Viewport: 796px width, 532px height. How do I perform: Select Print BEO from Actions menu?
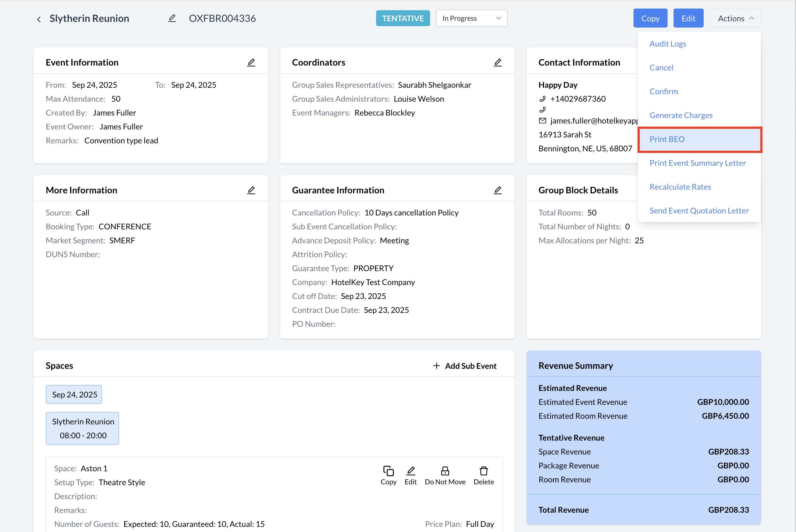pyautogui.click(x=667, y=139)
